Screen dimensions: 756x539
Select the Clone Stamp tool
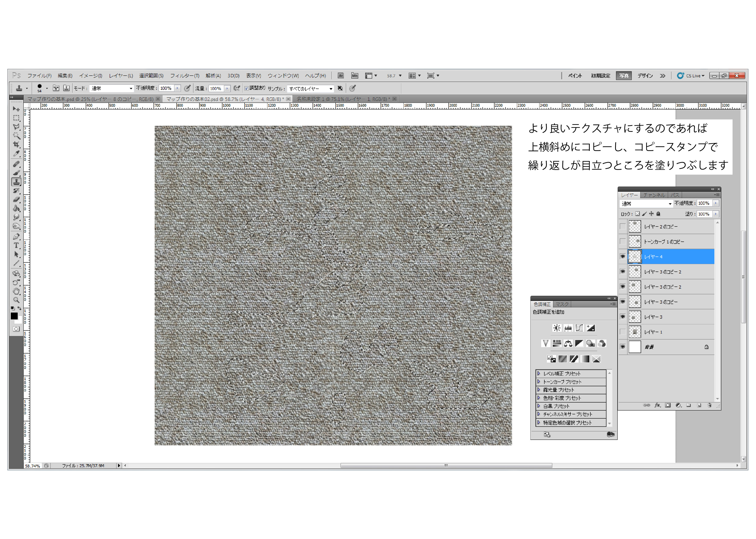(16, 182)
